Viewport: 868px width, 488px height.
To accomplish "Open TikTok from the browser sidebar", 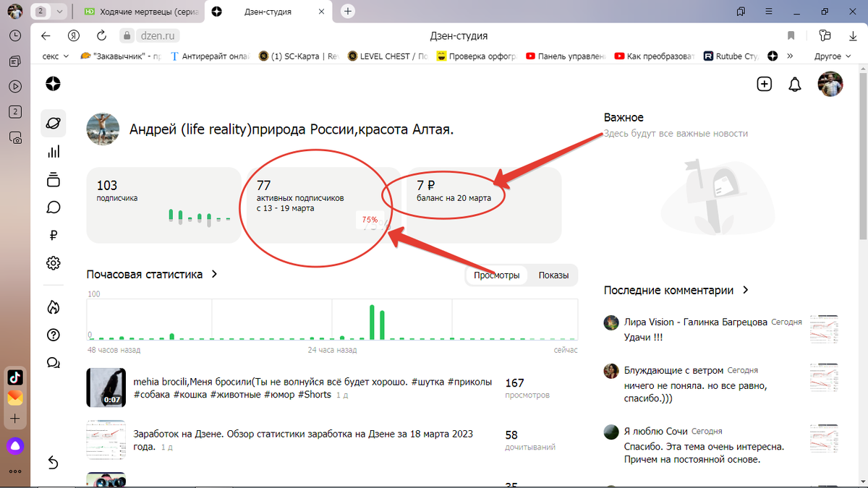I will (15, 377).
